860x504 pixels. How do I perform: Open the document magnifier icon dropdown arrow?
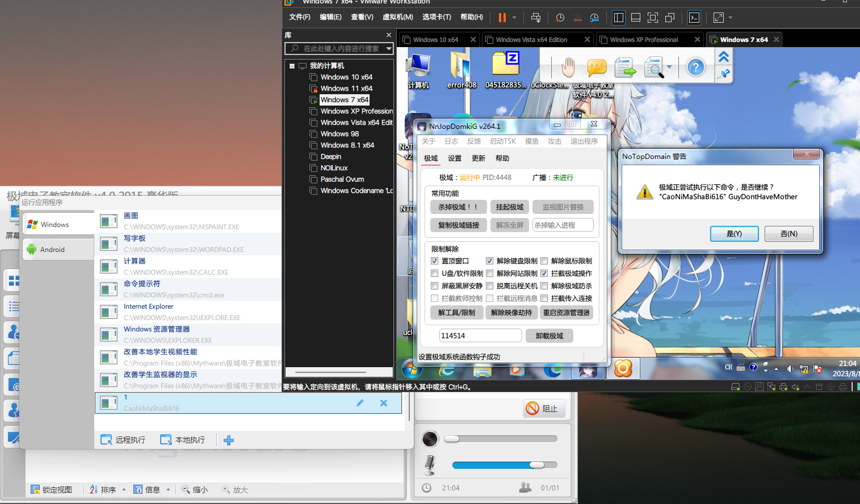click(x=669, y=68)
